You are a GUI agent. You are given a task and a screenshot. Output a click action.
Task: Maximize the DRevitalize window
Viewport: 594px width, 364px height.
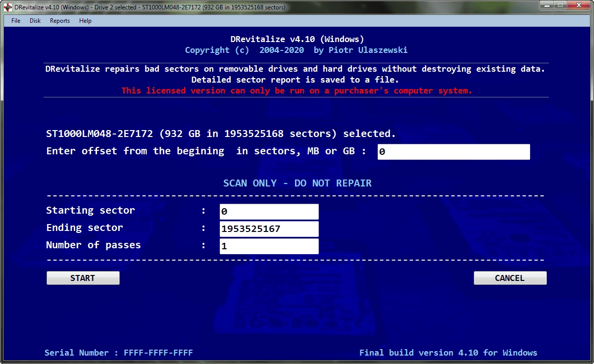tap(560, 6)
